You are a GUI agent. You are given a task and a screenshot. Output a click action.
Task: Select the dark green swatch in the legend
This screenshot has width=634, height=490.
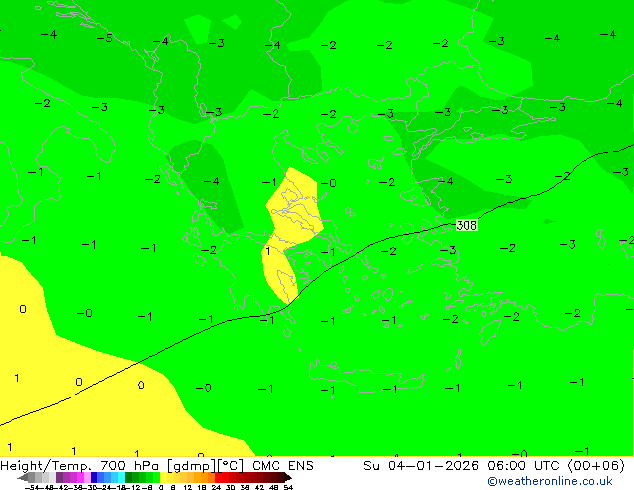point(128,477)
